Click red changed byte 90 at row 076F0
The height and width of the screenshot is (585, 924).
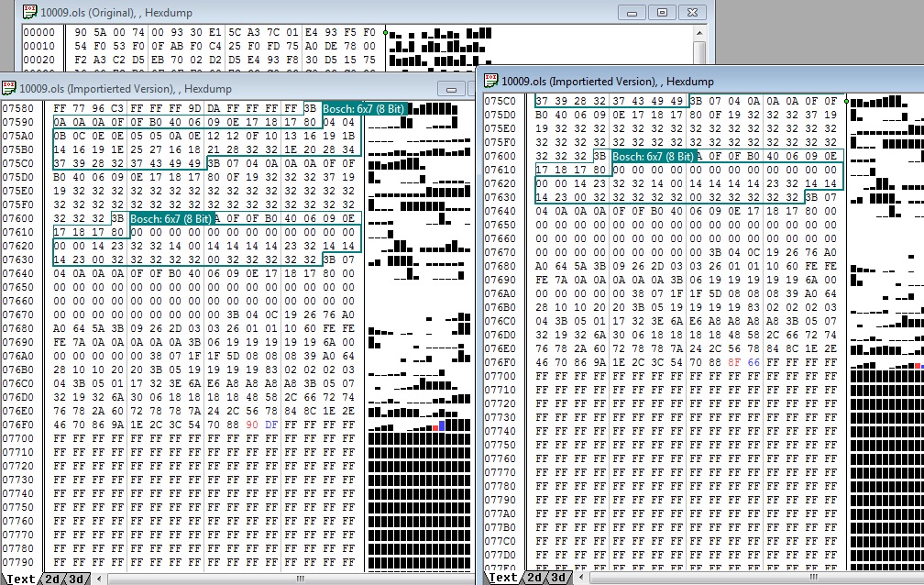(x=253, y=426)
